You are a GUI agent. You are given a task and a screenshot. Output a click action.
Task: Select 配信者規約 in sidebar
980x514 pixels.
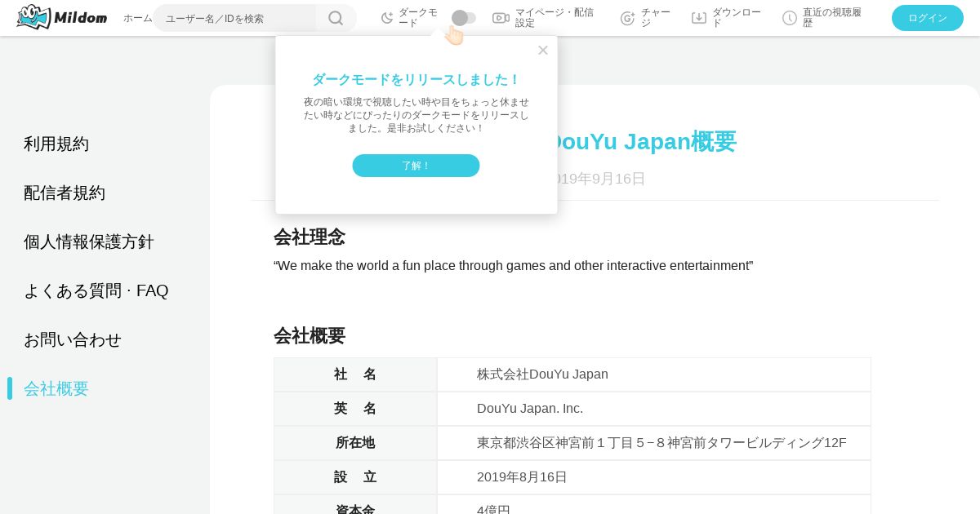[65, 193]
